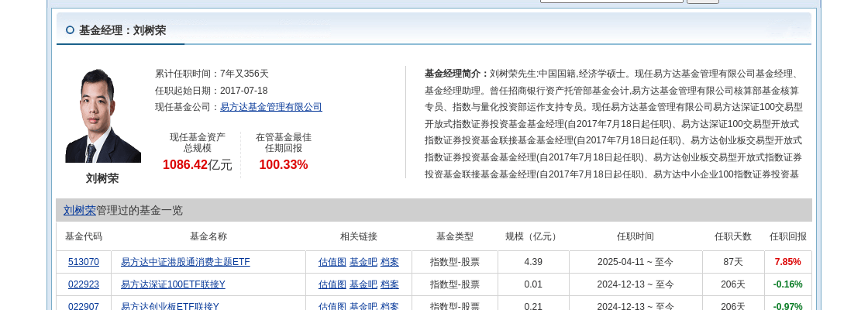Click total asset value 1086.42亿元
The image size is (868, 310).
(197, 165)
